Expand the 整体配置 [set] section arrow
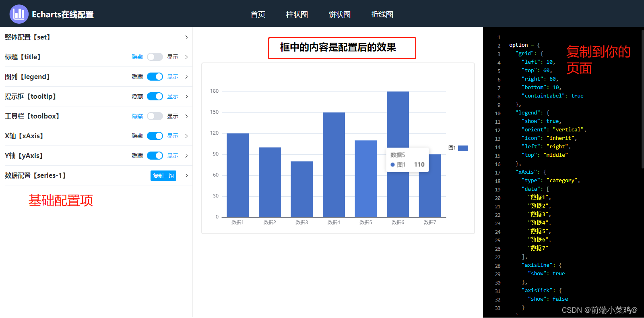This screenshot has width=644, height=318. (186, 37)
